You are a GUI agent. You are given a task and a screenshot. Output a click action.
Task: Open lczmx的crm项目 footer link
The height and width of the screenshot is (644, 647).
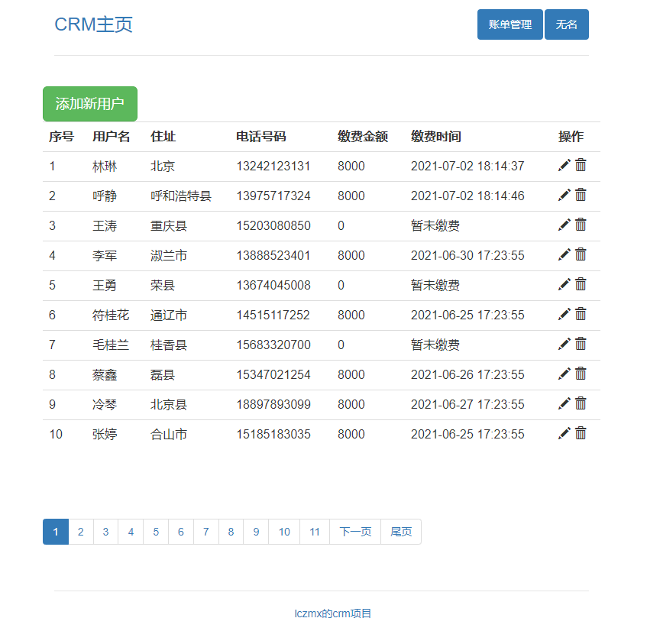coord(332,613)
